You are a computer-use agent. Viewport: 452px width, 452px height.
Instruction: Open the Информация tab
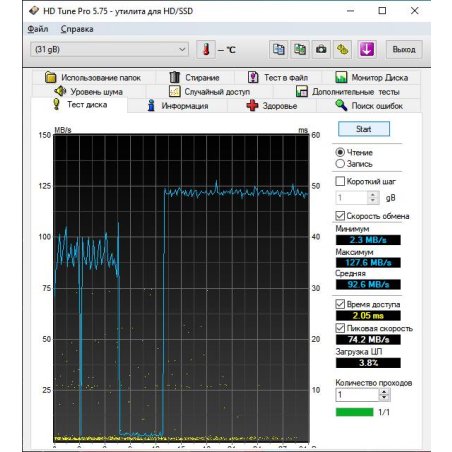178,106
